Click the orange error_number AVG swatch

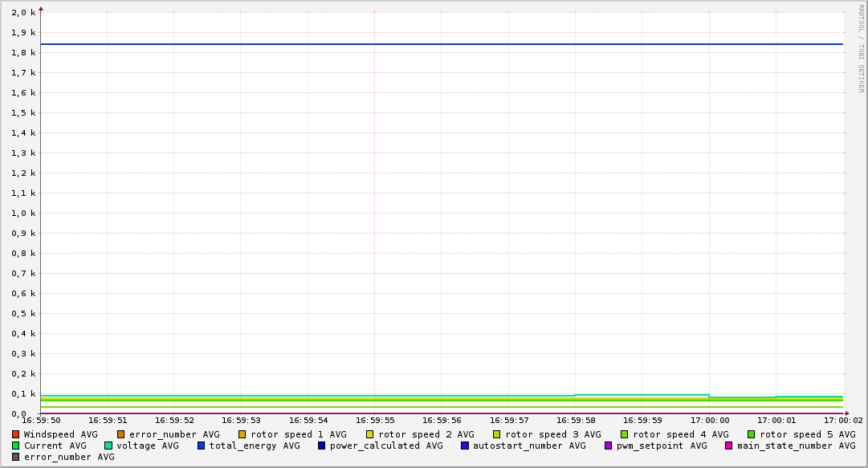[121, 434]
